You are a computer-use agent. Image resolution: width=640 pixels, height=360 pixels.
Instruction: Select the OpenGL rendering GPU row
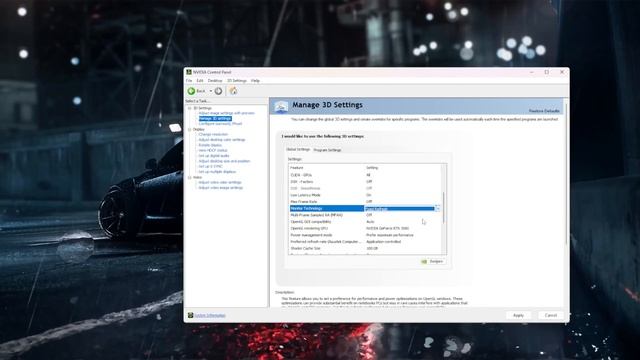point(365,228)
